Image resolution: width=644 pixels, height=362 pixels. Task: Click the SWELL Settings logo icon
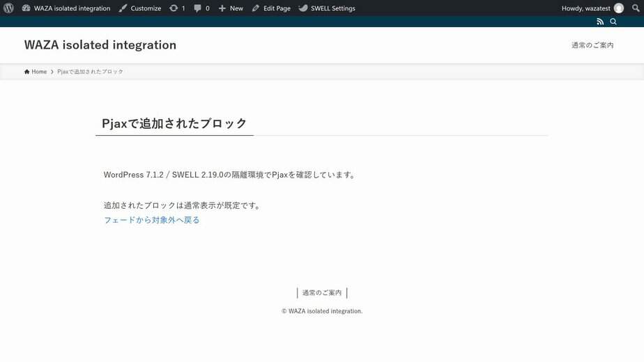click(303, 8)
